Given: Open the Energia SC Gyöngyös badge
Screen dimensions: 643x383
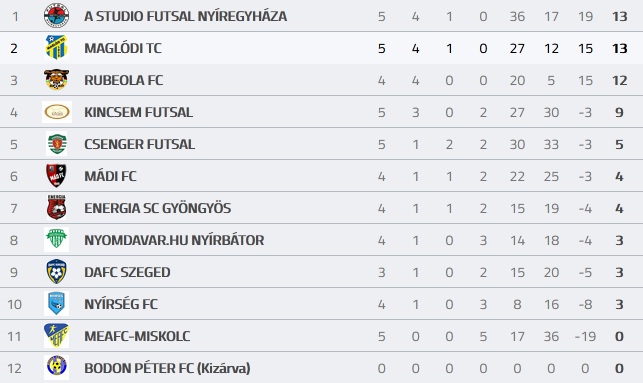Looking at the screenshot, I should [57, 207].
